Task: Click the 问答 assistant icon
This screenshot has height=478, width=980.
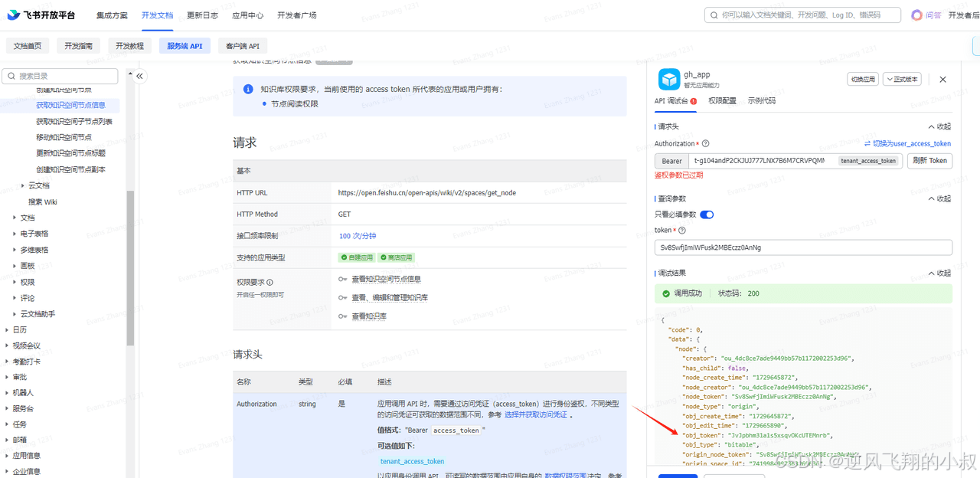Action: pyautogui.click(x=916, y=15)
